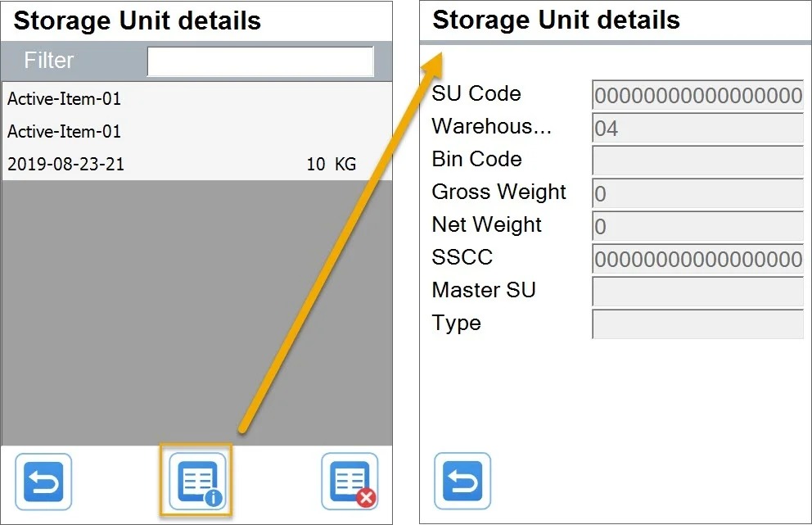
Task: Click the delete storage unit icon
Action: point(350,482)
